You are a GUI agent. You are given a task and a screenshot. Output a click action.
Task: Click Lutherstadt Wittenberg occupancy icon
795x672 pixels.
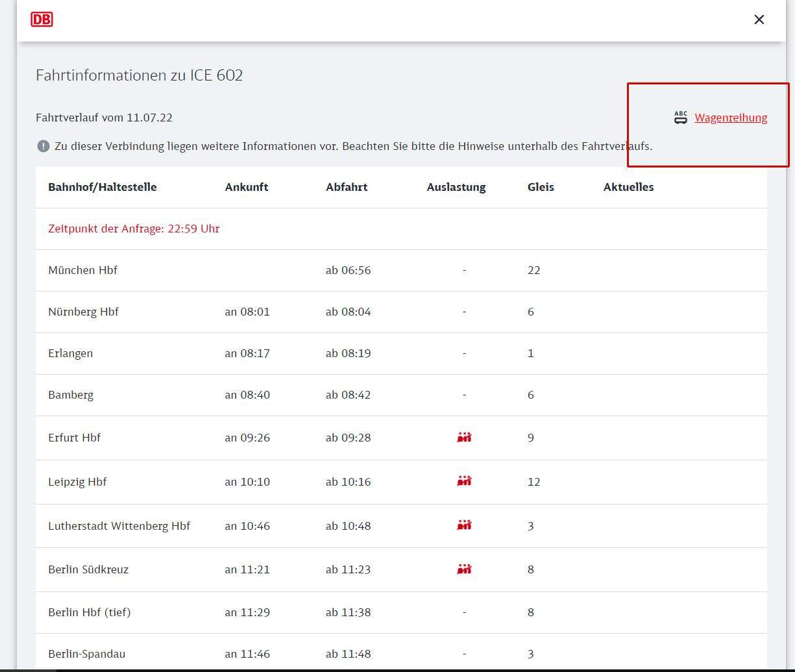pyautogui.click(x=464, y=525)
